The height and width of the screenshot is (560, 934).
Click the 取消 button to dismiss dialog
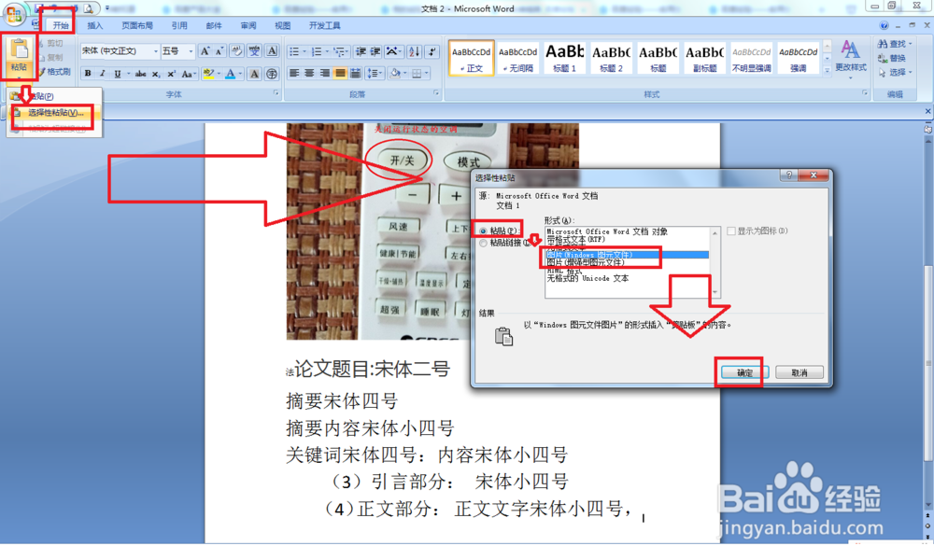[800, 372]
